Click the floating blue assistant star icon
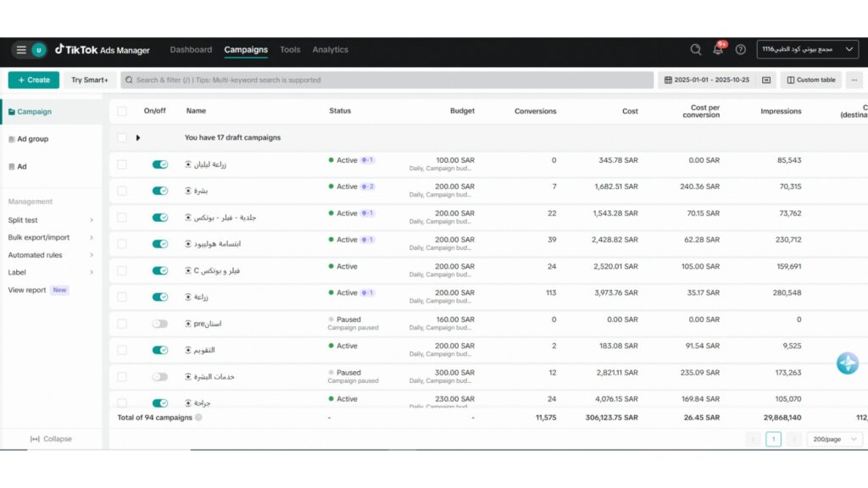 pyautogui.click(x=847, y=363)
